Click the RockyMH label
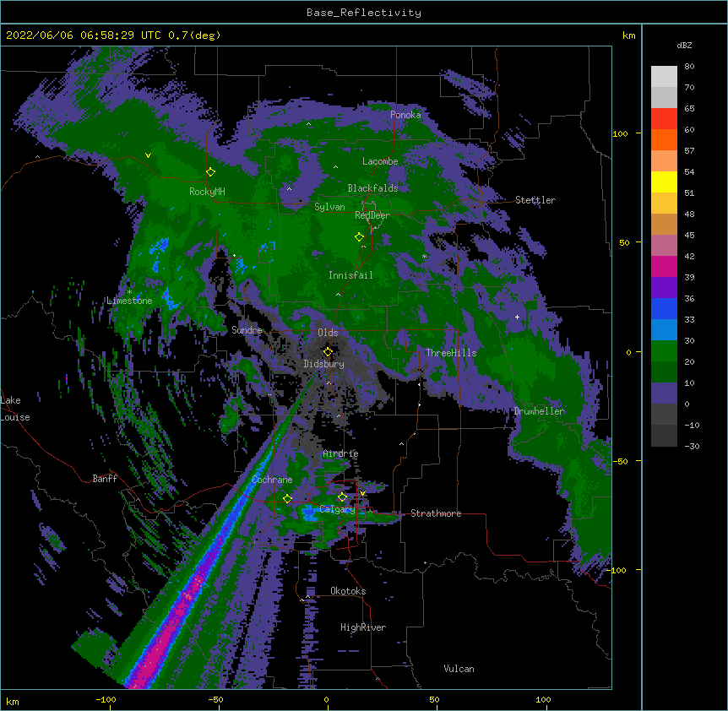Image resolution: width=728 pixels, height=711 pixels. pos(207,192)
